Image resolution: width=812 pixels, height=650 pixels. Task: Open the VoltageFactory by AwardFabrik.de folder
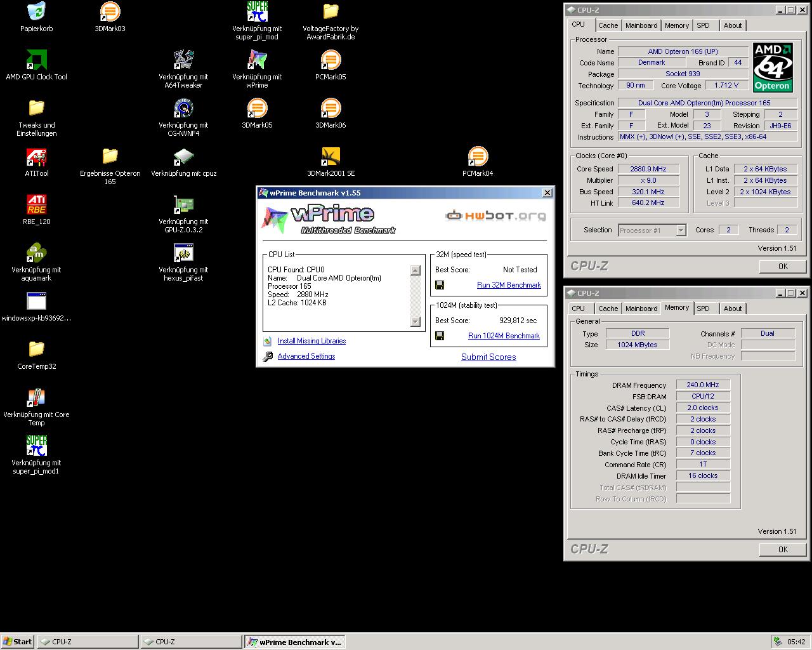tap(331, 11)
